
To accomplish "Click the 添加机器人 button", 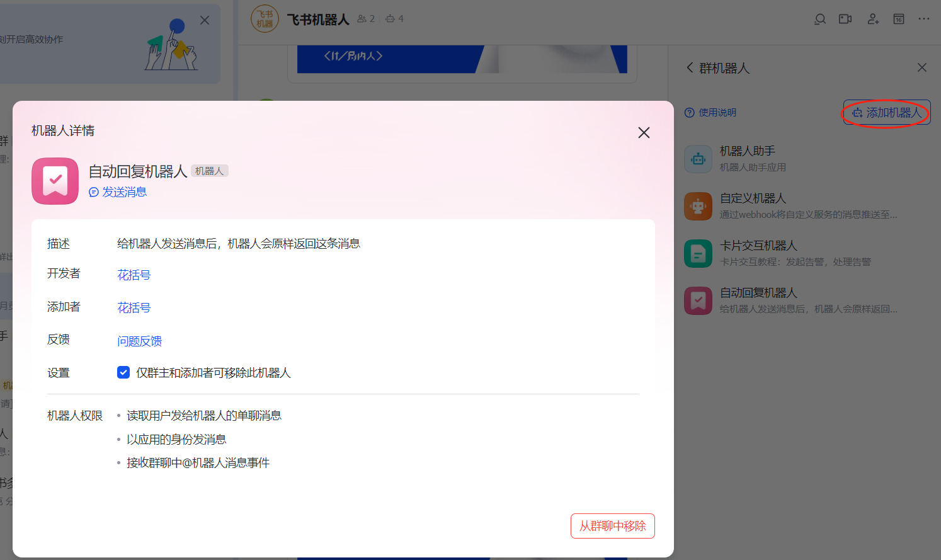I will 887,113.
